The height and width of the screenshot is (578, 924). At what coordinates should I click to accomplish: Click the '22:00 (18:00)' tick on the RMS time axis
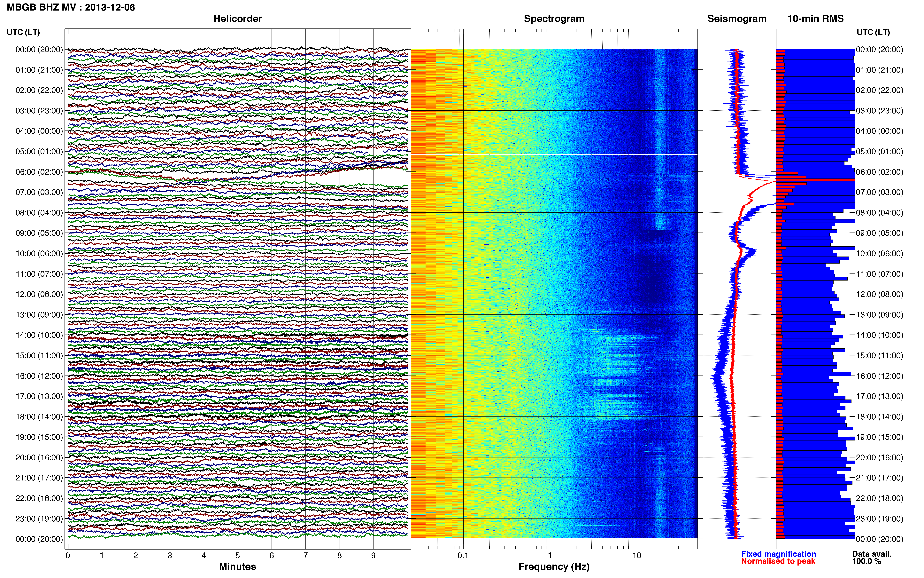(880, 498)
